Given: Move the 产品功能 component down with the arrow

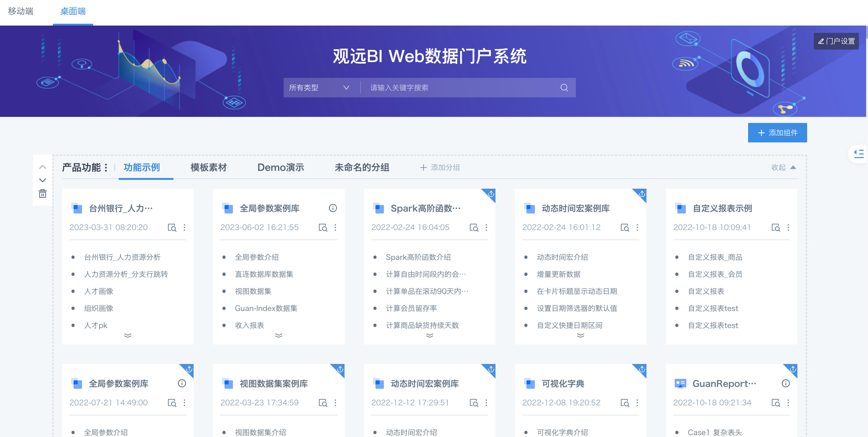Looking at the screenshot, I should [x=43, y=180].
